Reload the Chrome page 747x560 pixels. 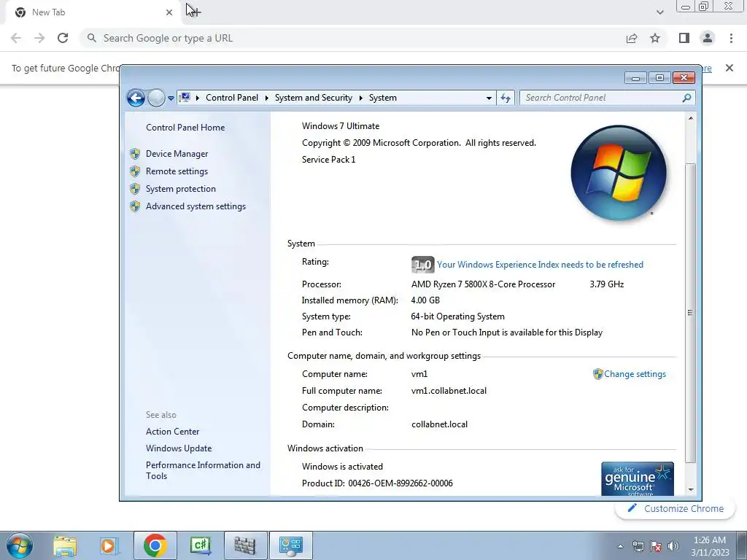(63, 38)
